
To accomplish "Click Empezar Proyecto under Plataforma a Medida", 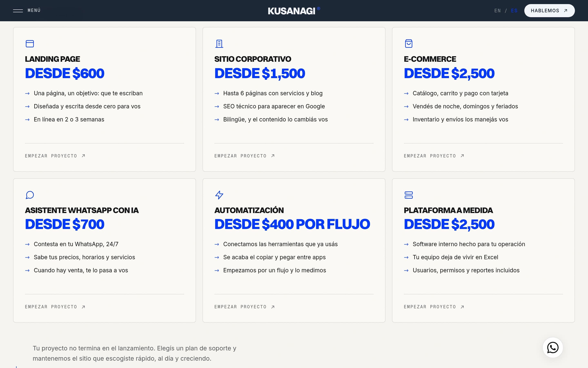I will 434,307.
